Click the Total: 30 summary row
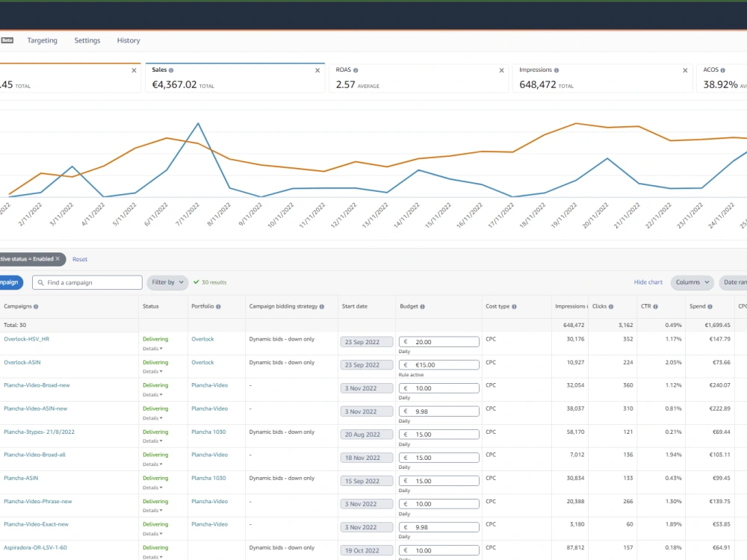The width and height of the screenshot is (747, 560). [373, 325]
